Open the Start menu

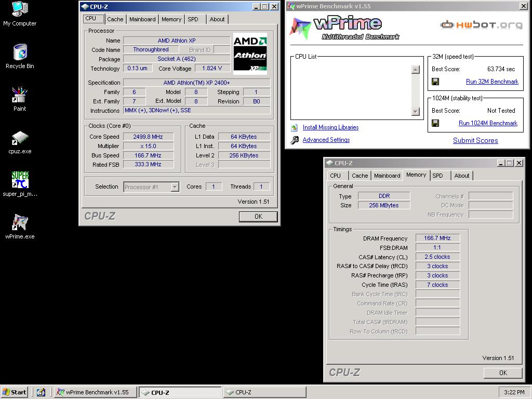click(x=14, y=392)
